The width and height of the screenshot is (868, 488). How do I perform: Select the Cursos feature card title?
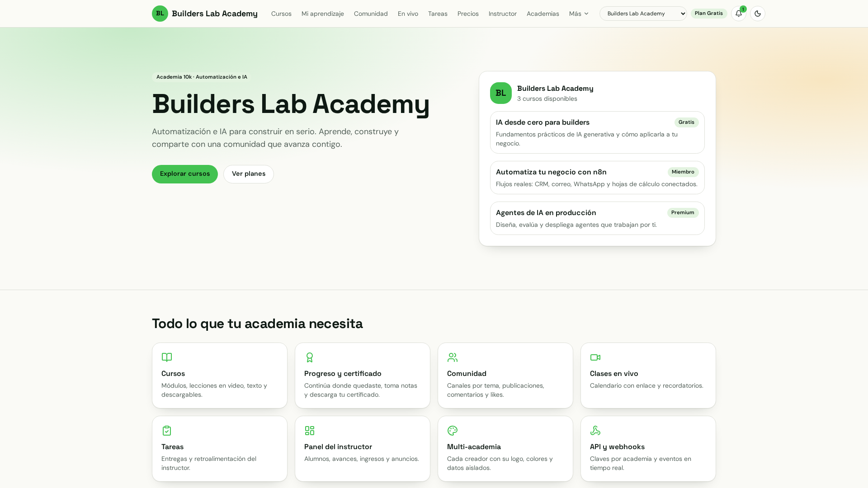(173, 374)
